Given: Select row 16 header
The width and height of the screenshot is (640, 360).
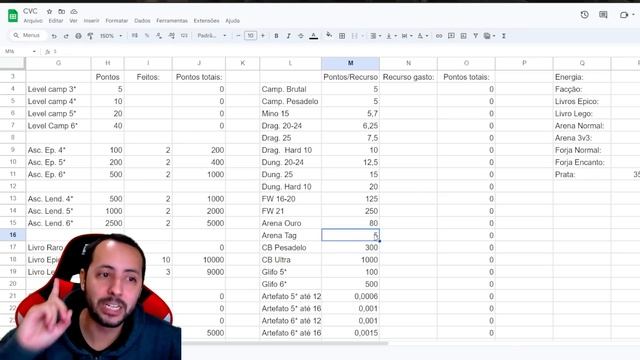Looking at the screenshot, I should click(x=13, y=235).
